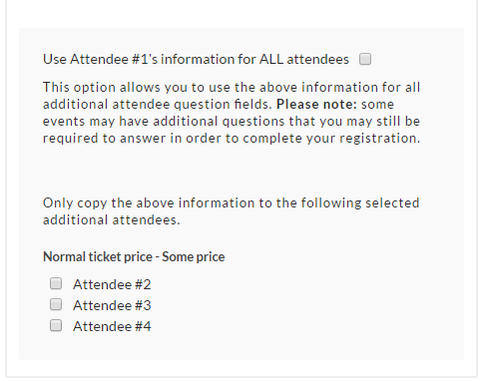Tick the Attendee #2 checkbox
480x381 pixels.
click(56, 284)
